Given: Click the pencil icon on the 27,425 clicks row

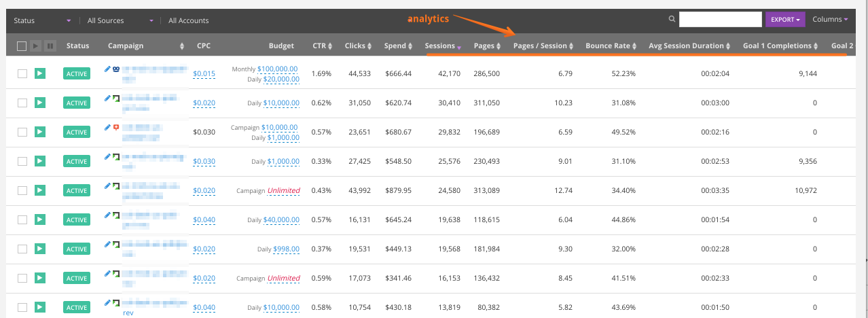Looking at the screenshot, I should (x=107, y=156).
